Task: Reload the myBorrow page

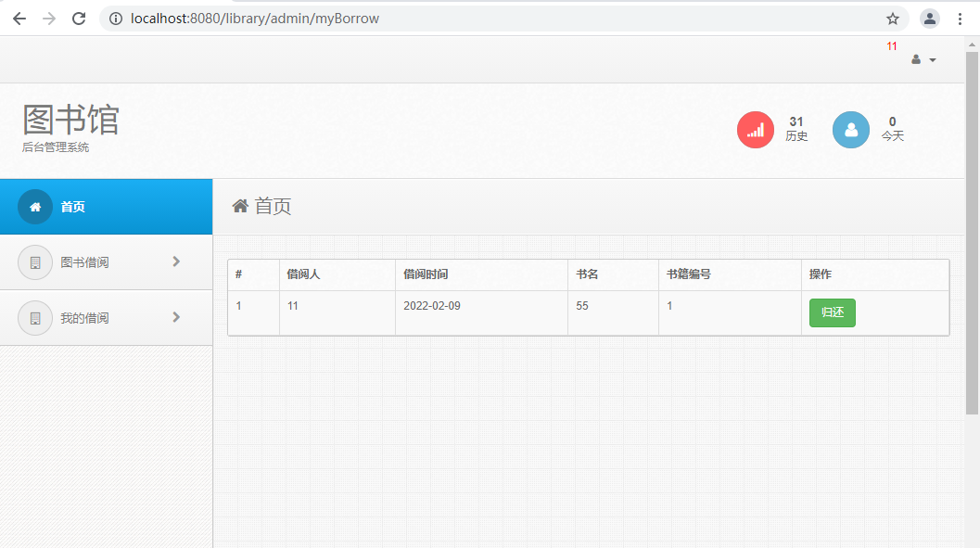Action: (79, 19)
